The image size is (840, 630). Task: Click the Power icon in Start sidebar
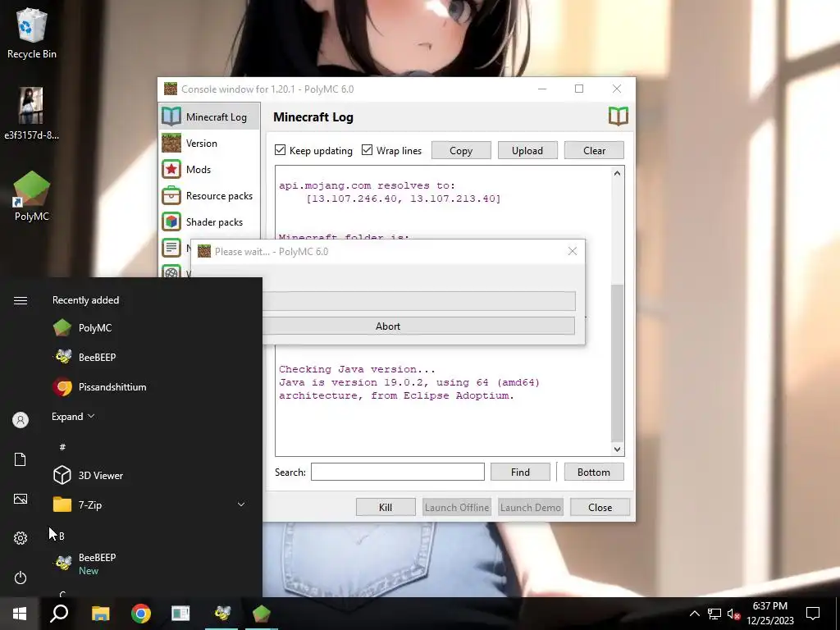[21, 577]
